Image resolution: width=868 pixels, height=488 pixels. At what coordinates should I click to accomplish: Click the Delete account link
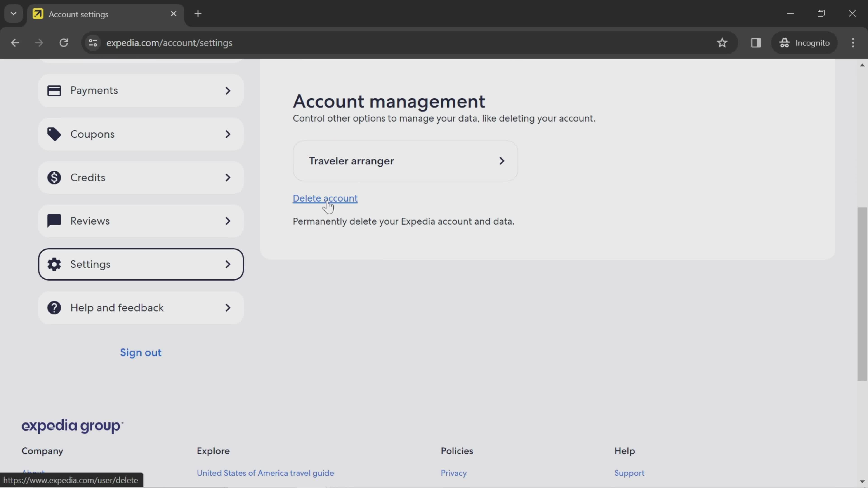325,198
